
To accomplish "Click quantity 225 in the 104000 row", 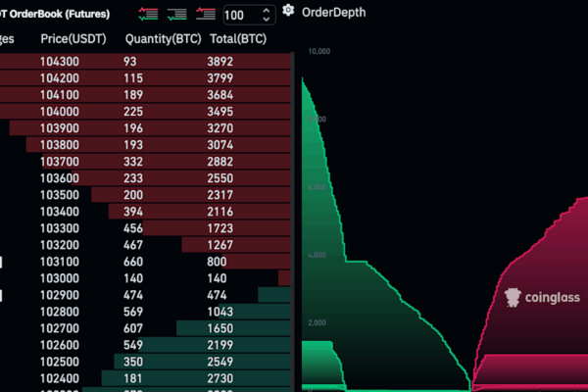I will pos(133,112).
